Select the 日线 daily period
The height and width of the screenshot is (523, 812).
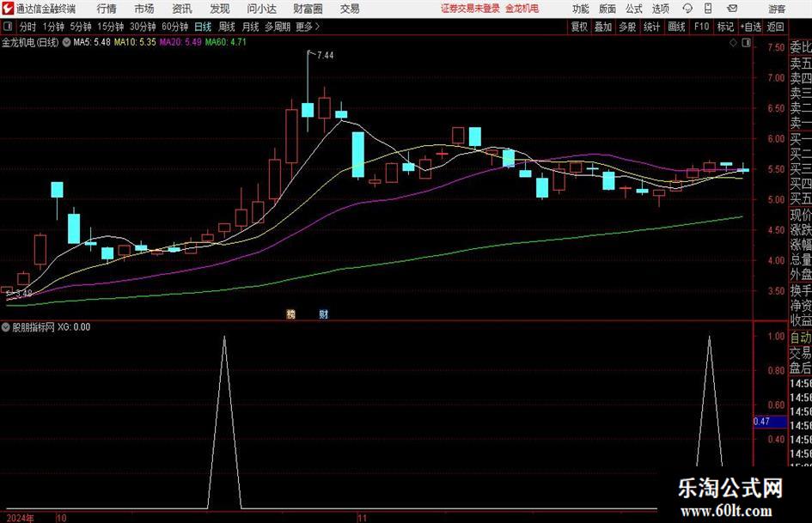203,27
